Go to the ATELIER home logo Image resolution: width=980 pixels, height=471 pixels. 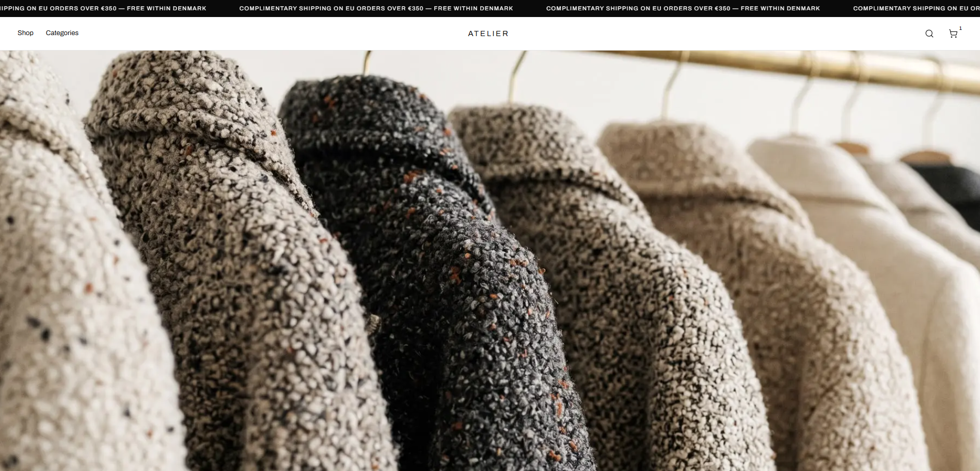pyautogui.click(x=488, y=34)
